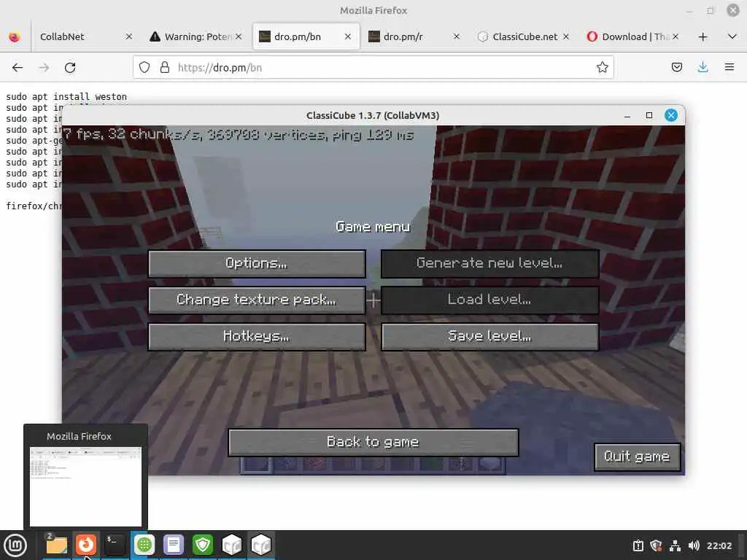Click the Change texture pack button
Screen dimensions: 747x560
click(x=257, y=300)
